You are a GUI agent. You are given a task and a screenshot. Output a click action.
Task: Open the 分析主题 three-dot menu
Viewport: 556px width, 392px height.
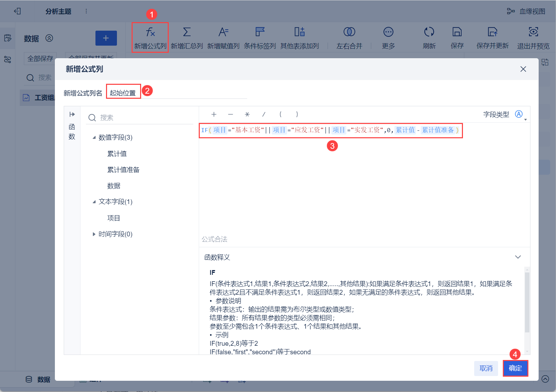pyautogui.click(x=86, y=11)
